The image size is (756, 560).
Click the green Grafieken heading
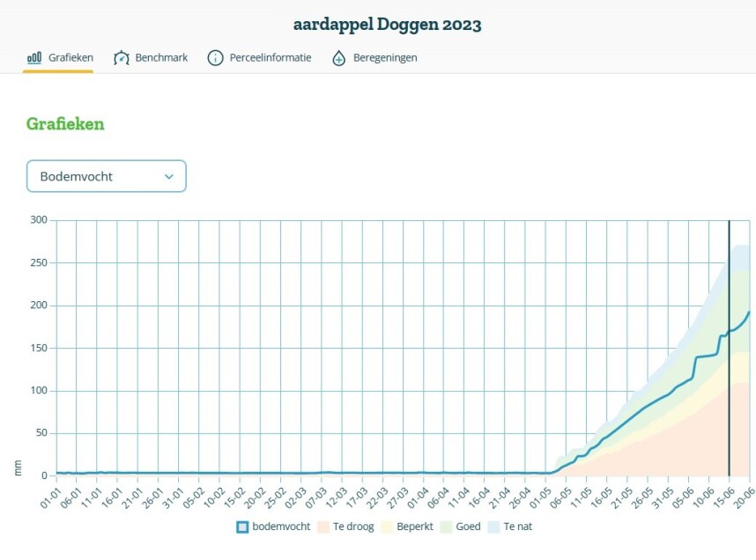coord(65,124)
